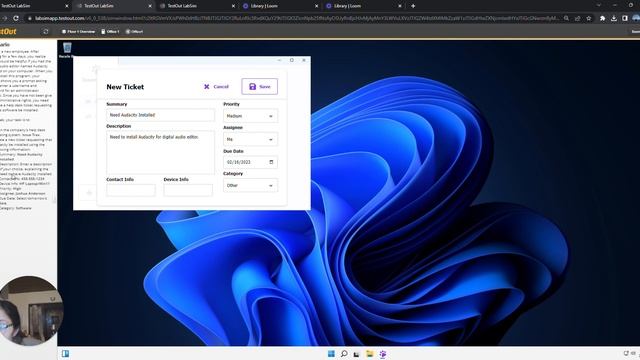This screenshot has width=640, height=360.
Task: Open the Due Date calendar picker icon
Action: pyautogui.click(x=271, y=162)
